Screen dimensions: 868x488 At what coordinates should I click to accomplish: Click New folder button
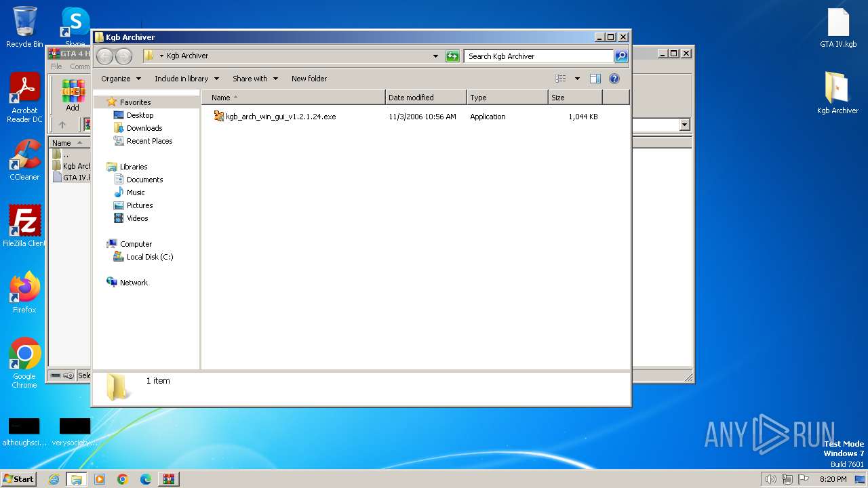309,79
